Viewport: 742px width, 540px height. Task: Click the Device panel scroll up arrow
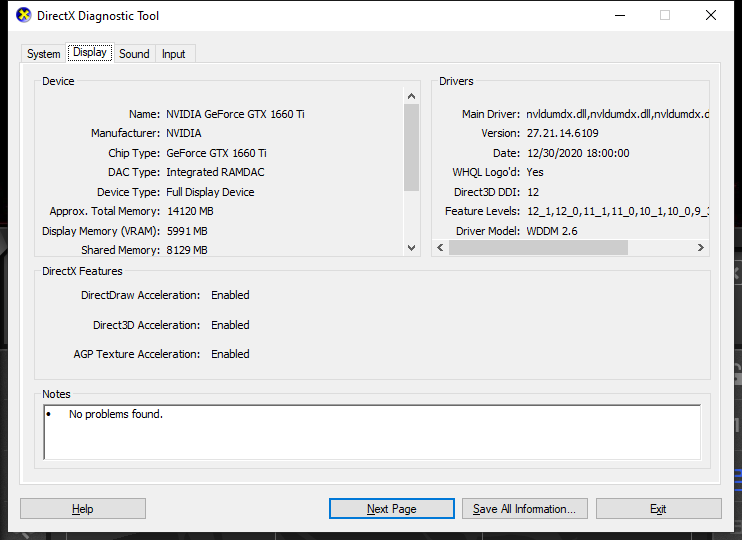coord(411,97)
